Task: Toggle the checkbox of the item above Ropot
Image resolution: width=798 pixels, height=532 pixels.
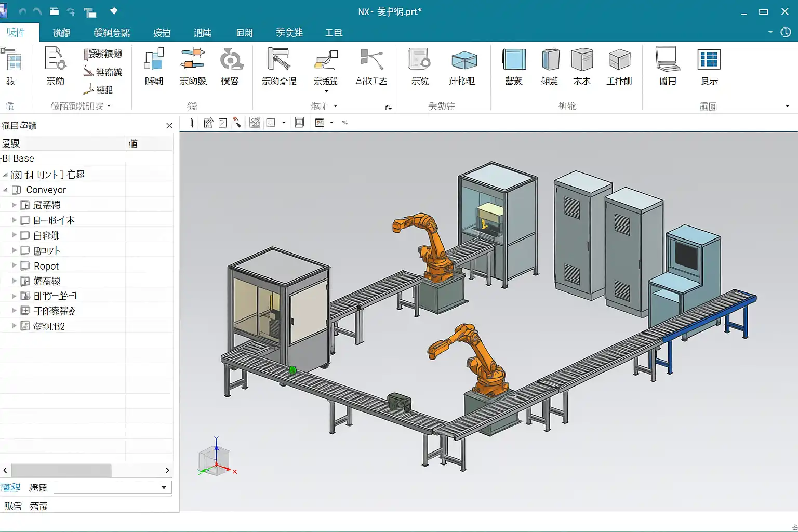Action: 25,250
